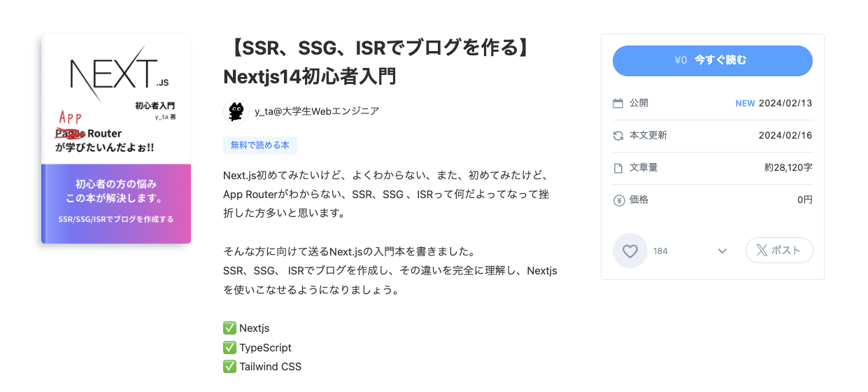Click the green check mark beside Nextjs
The image size is (868, 392).
click(229, 328)
